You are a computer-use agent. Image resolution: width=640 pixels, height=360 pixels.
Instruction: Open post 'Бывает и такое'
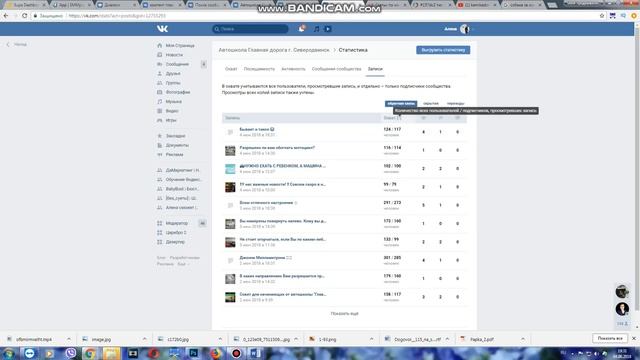(x=256, y=129)
